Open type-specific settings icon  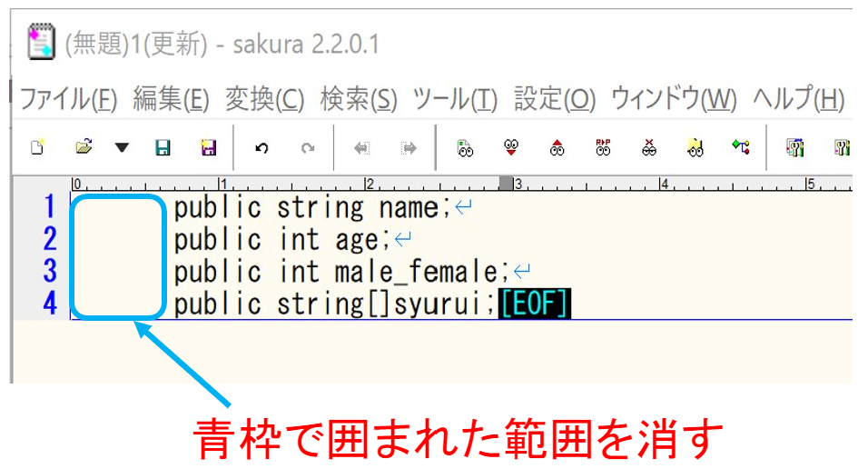click(x=795, y=148)
